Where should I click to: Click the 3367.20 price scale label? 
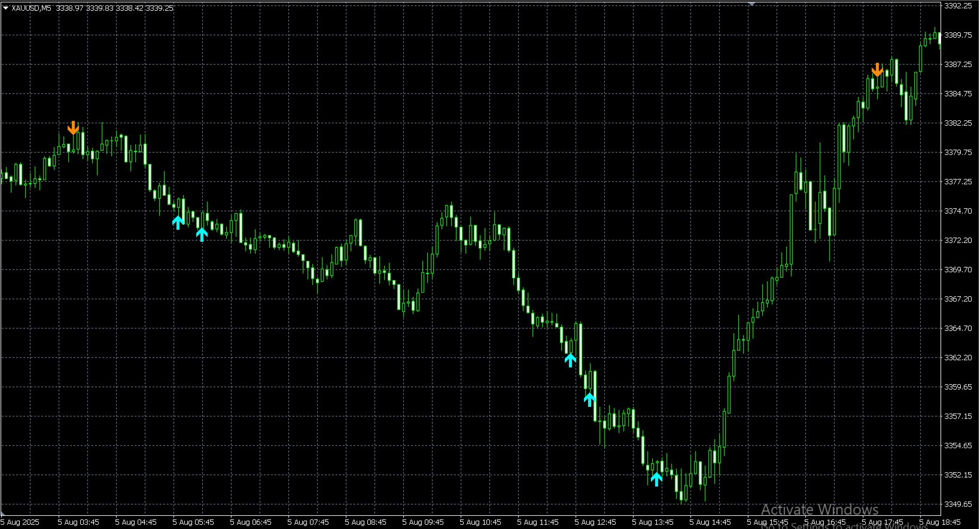pos(958,299)
